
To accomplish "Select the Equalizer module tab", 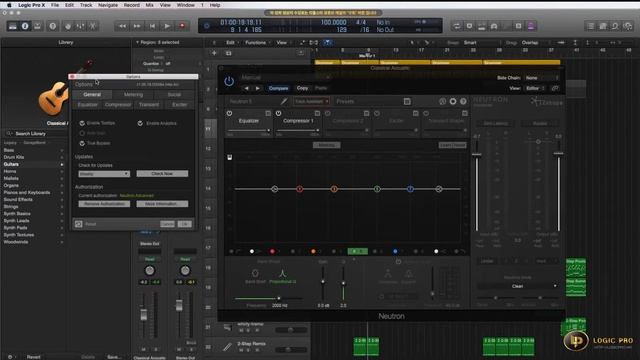I will pos(249,121).
